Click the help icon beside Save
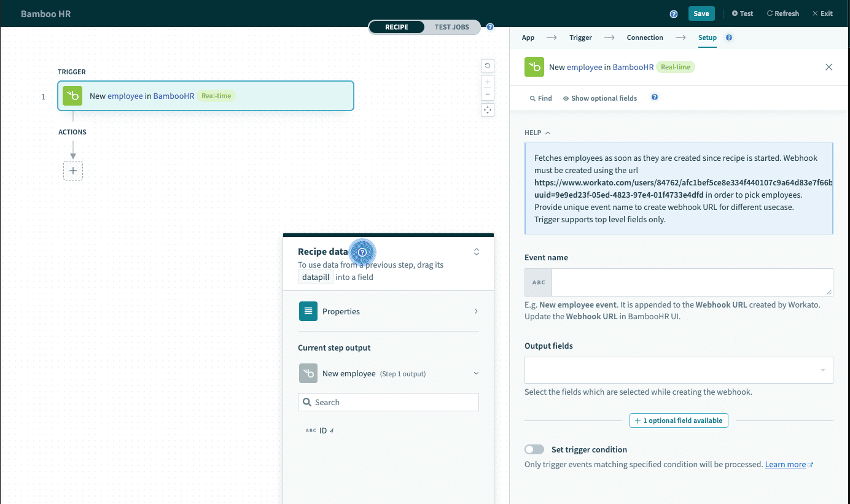Image resolution: width=850 pixels, height=504 pixels. coord(674,14)
